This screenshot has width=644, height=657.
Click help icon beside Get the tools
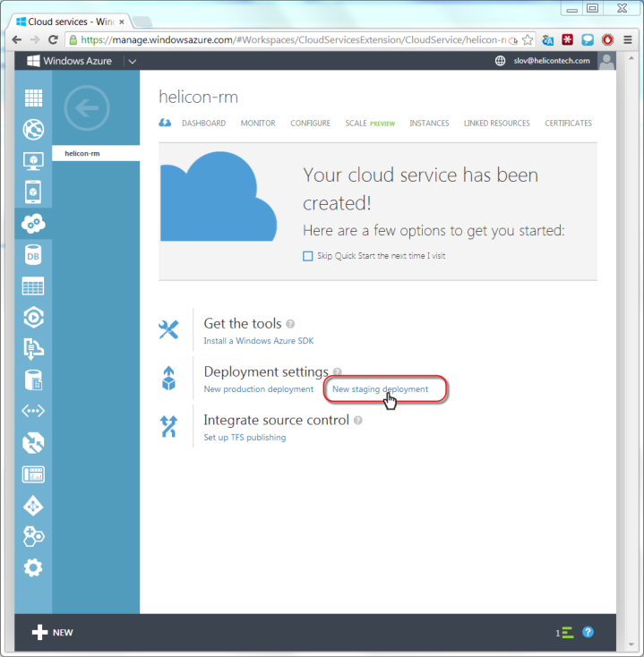[290, 324]
